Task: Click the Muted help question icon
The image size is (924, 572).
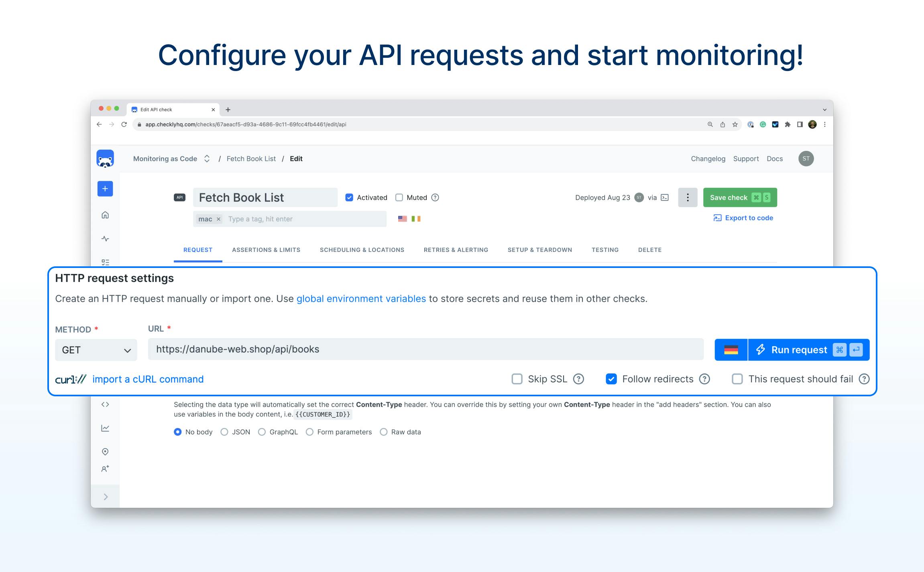Action: click(435, 197)
